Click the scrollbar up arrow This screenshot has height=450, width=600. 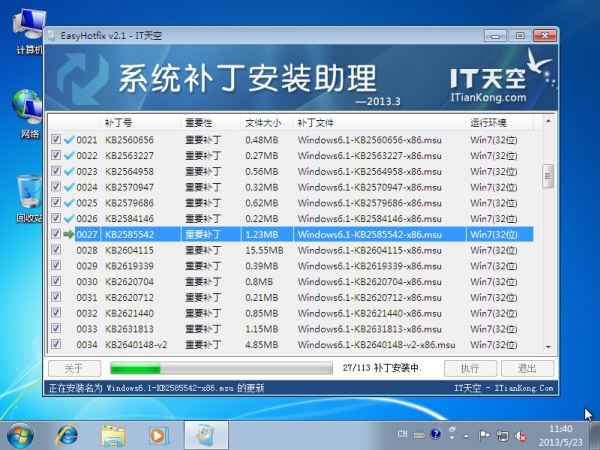click(548, 121)
